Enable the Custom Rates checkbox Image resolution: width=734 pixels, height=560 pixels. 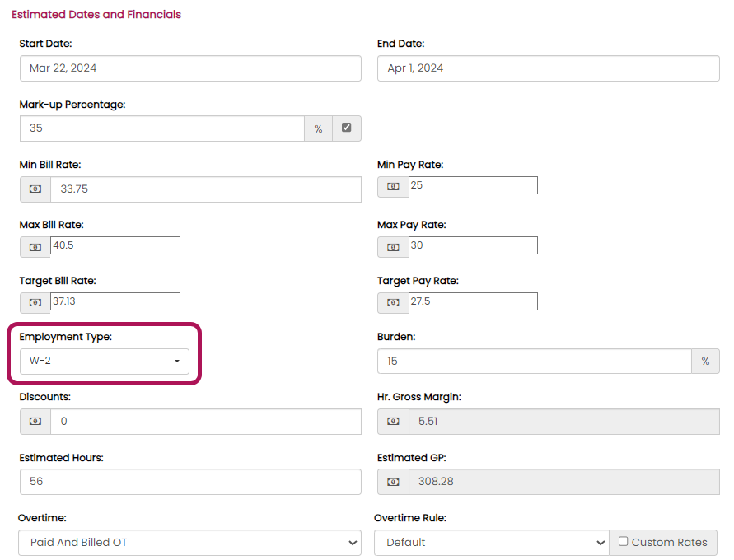(x=624, y=542)
